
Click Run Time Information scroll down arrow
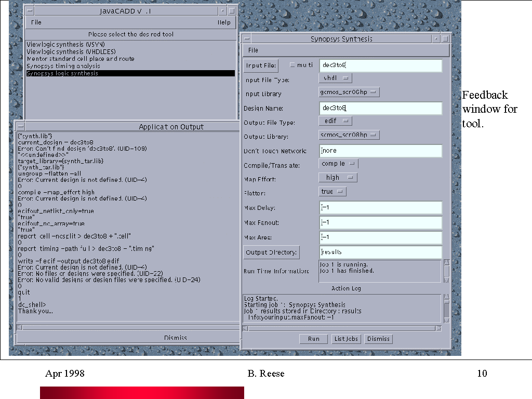[446, 280]
